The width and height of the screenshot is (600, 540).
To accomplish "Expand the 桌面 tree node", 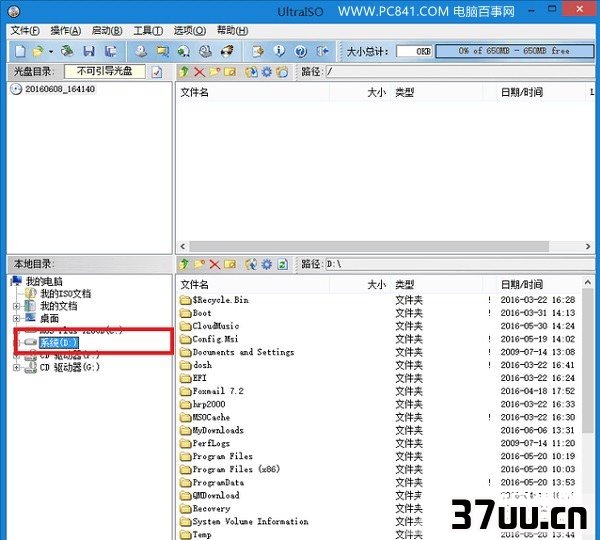I will click(x=16, y=318).
